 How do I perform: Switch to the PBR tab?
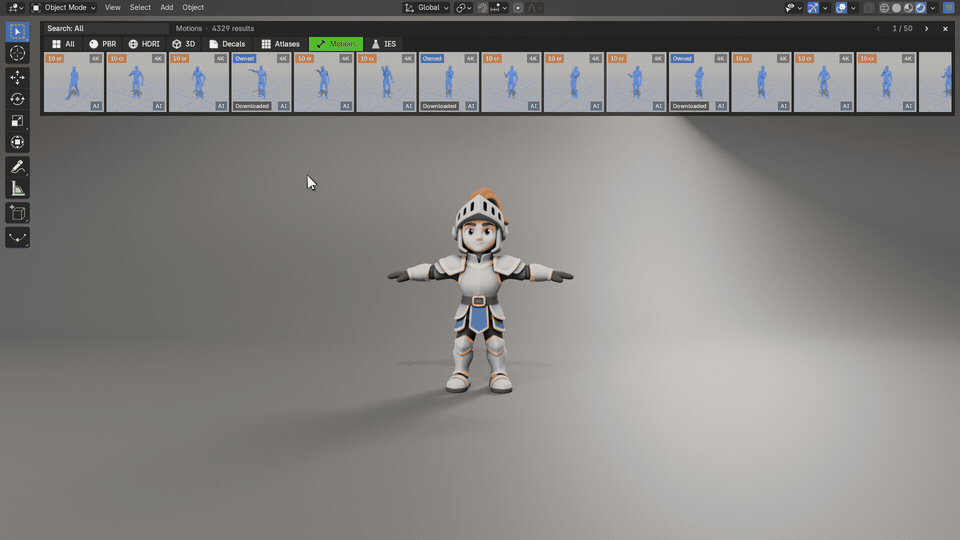click(102, 44)
